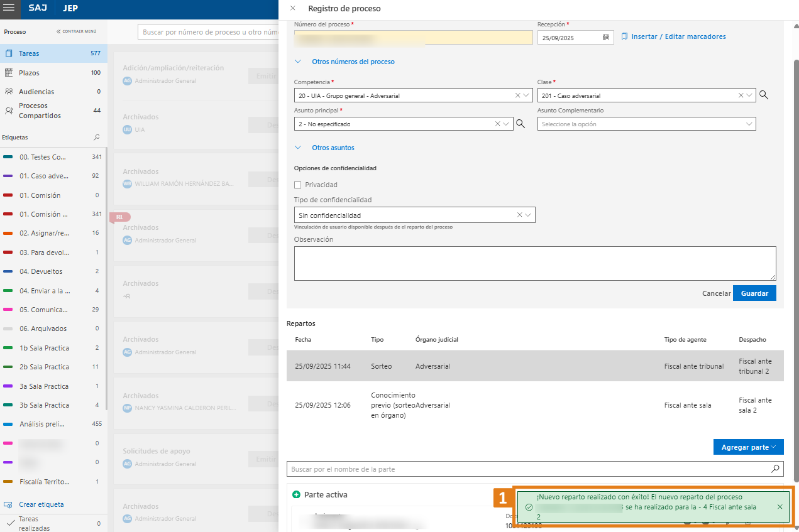The height and width of the screenshot is (532, 799).
Task: Click the search magnifier next to Clase
Action: click(764, 95)
